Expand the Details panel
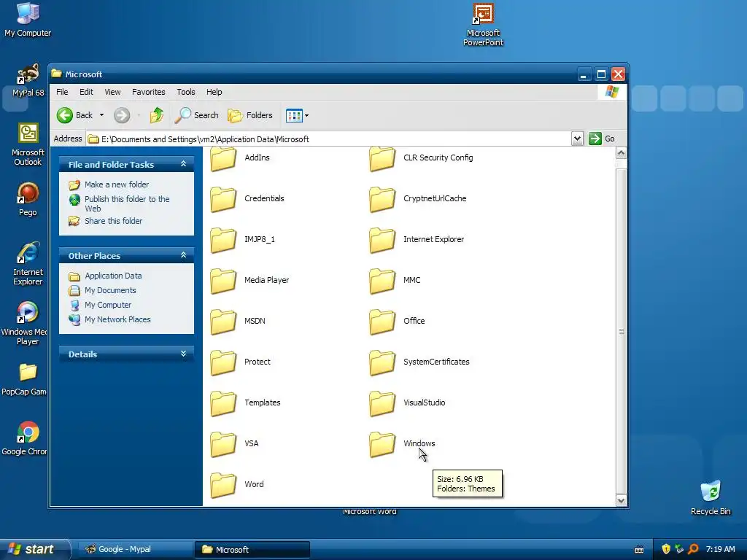Viewport: 747px width, 560px height. pos(183,354)
